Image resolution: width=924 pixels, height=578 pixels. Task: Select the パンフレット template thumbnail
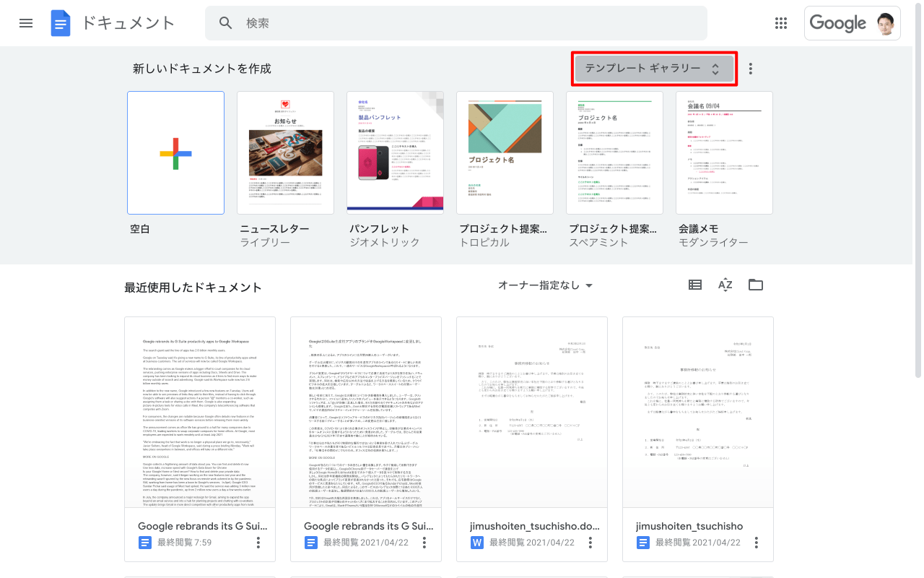tap(395, 152)
